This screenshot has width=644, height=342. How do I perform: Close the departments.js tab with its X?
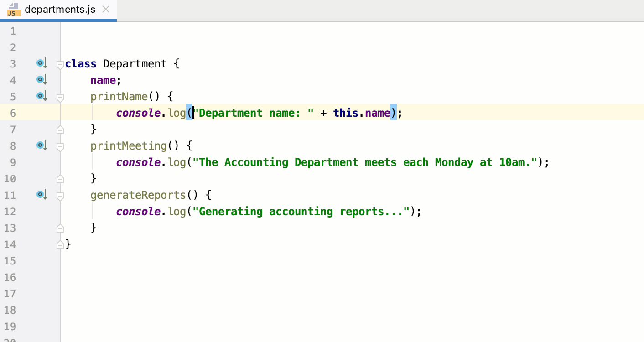106,8
